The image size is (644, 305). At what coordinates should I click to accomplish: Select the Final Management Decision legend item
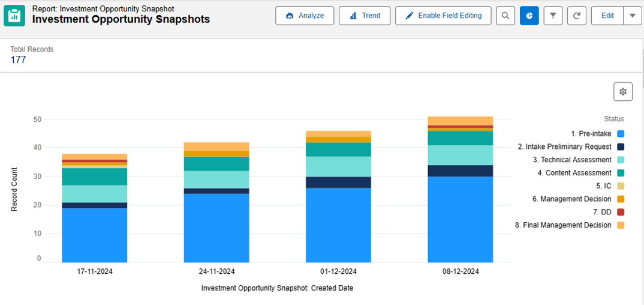[563, 225]
